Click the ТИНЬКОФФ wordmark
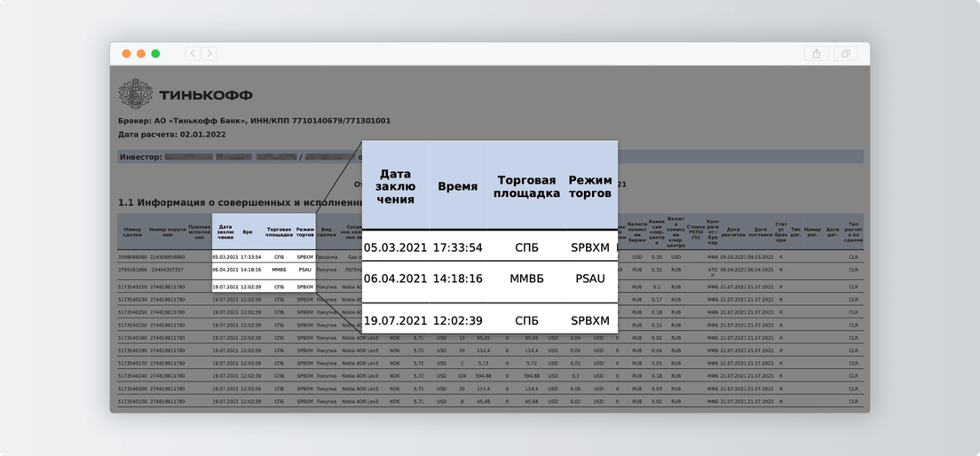 [x=206, y=96]
